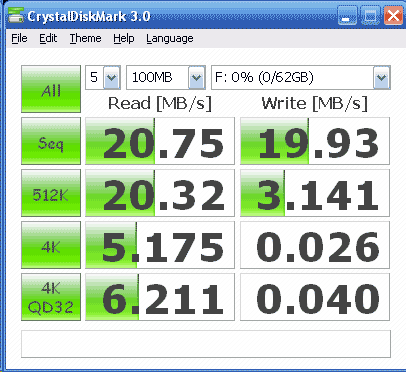Click the CrystalDiskMark title bar app icon

pos(16,16)
